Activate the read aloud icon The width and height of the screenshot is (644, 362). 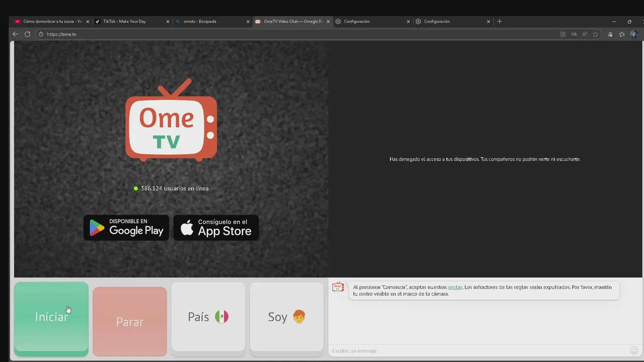(x=585, y=34)
